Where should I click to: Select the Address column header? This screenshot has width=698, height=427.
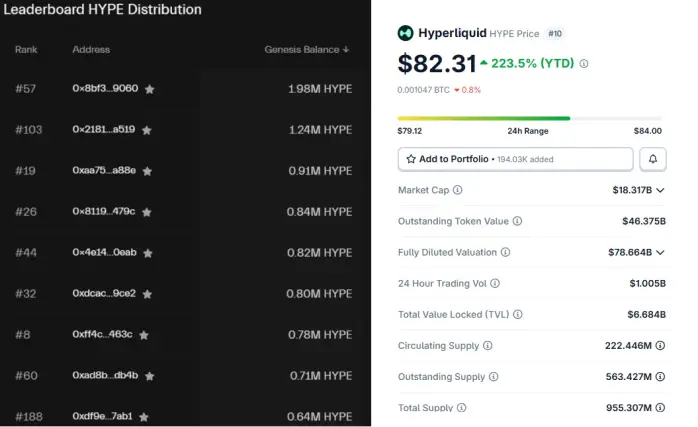(x=91, y=49)
